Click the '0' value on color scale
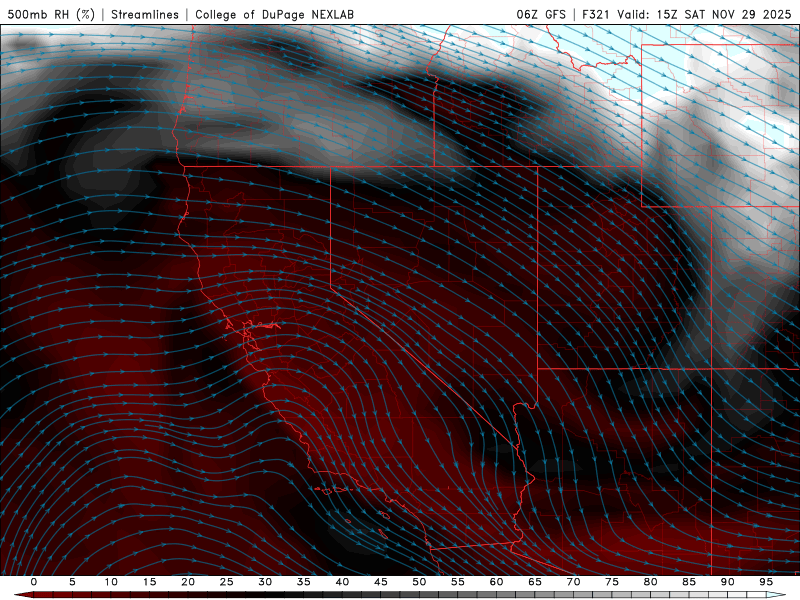 pos(34,582)
